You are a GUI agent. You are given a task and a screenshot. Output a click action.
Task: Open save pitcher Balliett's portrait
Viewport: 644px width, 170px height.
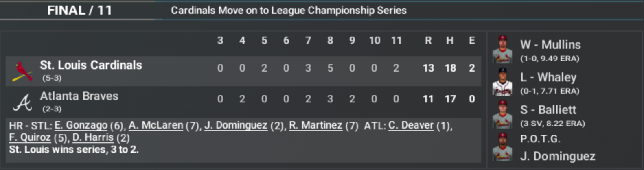[502, 114]
